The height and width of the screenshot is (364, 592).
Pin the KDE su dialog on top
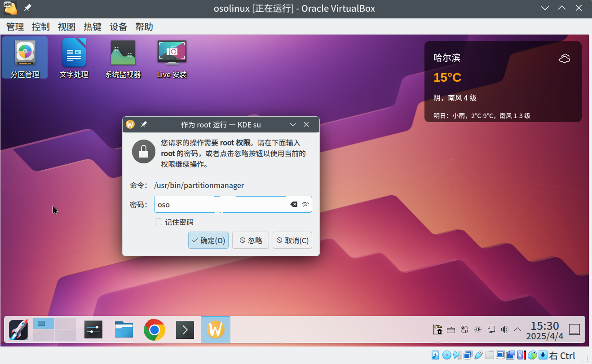tap(143, 124)
